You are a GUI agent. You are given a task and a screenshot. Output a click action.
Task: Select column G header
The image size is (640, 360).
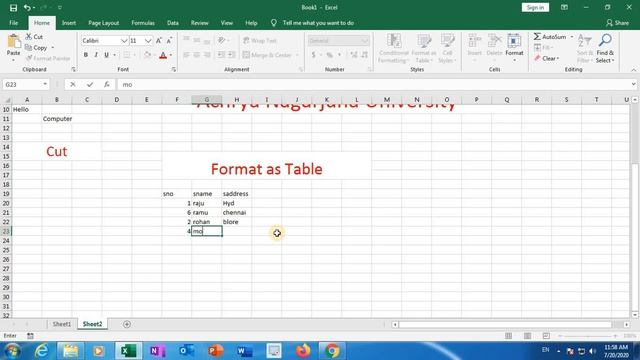[207, 100]
